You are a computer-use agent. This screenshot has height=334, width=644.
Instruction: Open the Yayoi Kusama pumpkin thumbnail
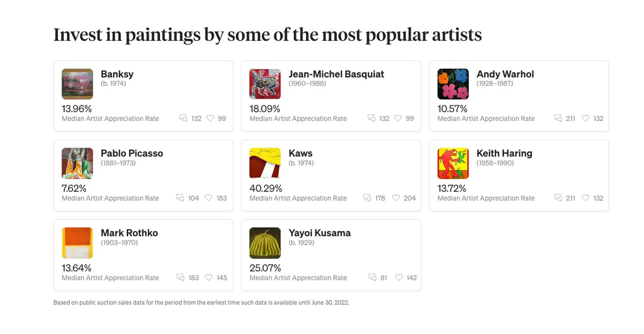265,243
